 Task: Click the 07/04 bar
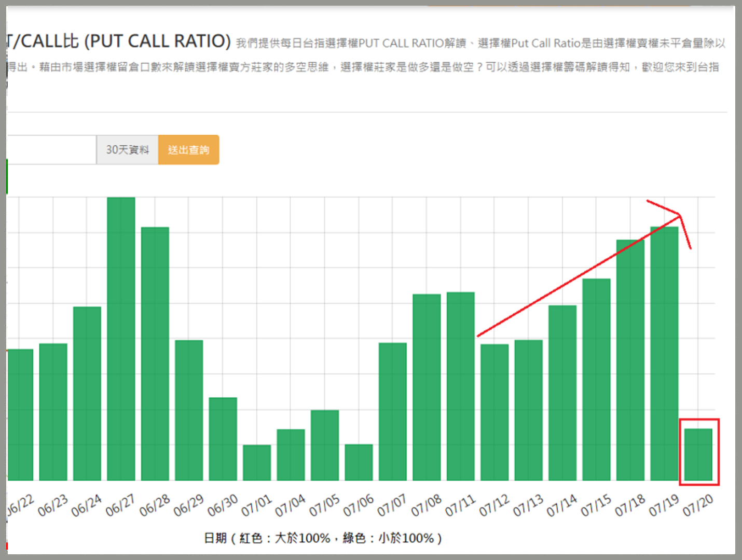pos(291,455)
